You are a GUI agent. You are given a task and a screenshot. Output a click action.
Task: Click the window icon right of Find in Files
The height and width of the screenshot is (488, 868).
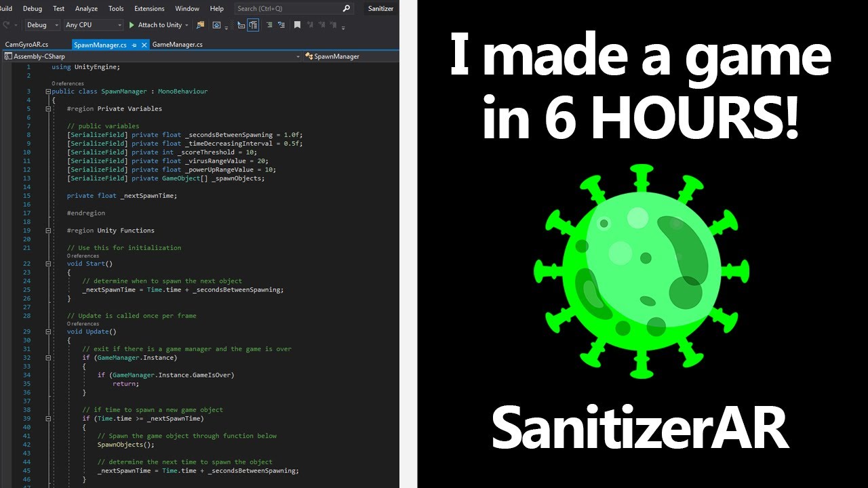click(x=216, y=25)
